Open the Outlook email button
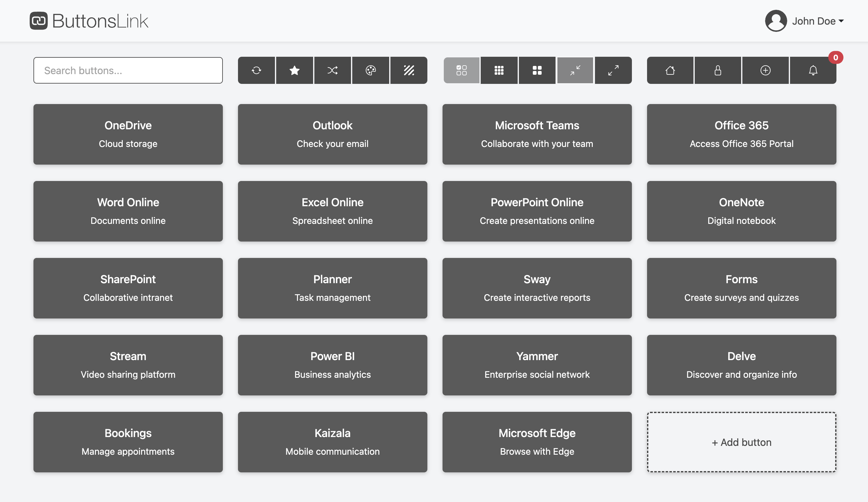Screen dimensions: 868x502 click(332, 134)
